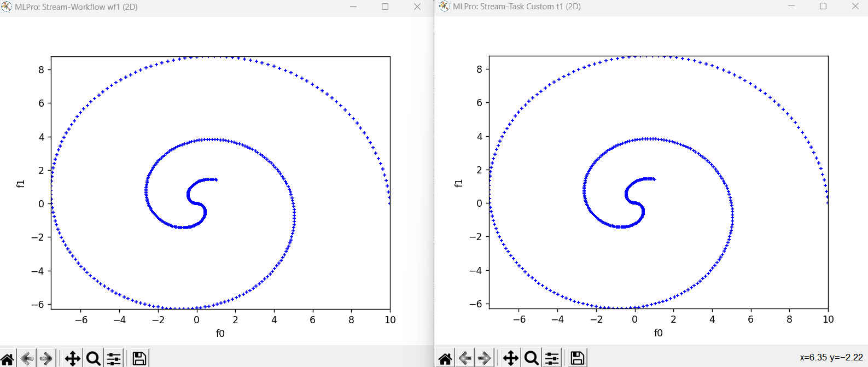Select Zoom magnifier in Stream-Workflow wf1 toolbar
This screenshot has width=868, height=367.
[x=94, y=359]
